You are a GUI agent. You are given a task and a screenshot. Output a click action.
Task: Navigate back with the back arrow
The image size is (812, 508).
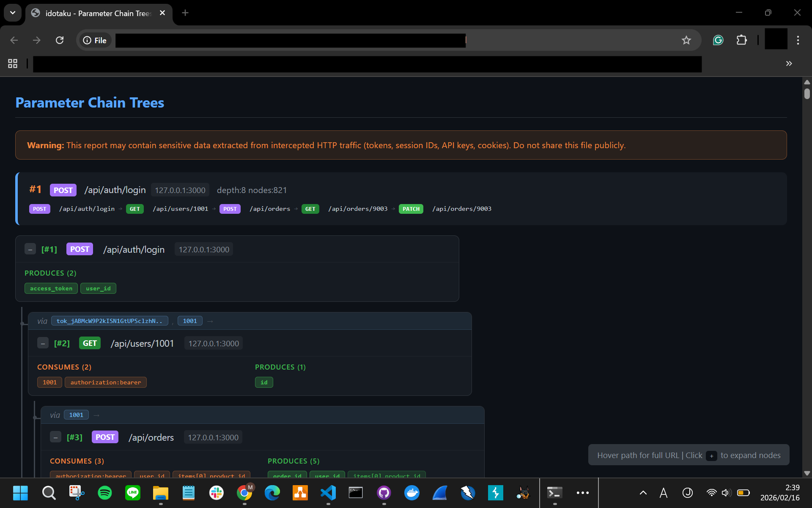14,40
